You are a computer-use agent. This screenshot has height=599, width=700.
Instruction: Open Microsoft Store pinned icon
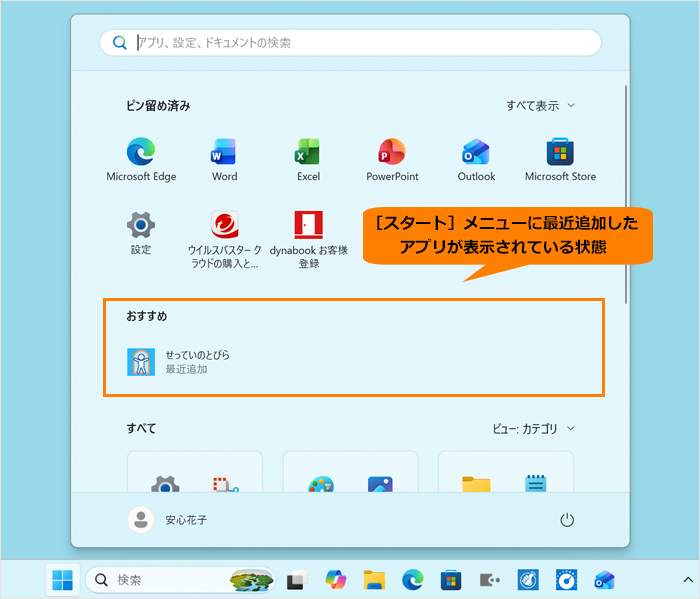pyautogui.click(x=560, y=159)
